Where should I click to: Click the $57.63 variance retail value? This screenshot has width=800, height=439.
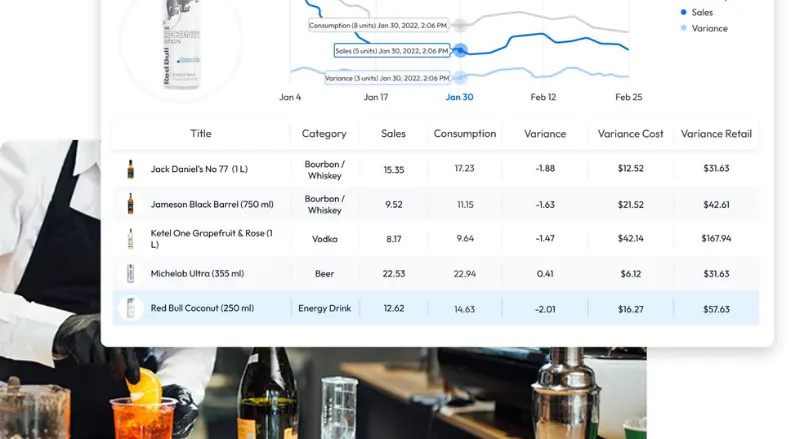716,309
